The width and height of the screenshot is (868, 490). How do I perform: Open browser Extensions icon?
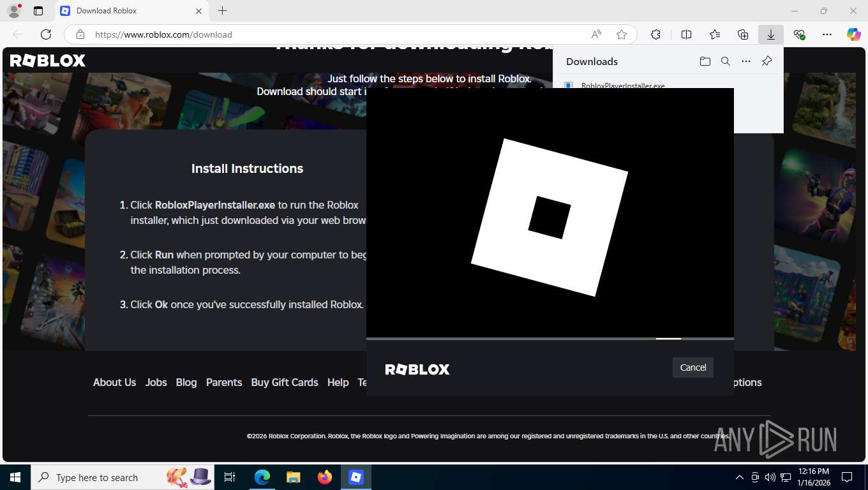(655, 34)
